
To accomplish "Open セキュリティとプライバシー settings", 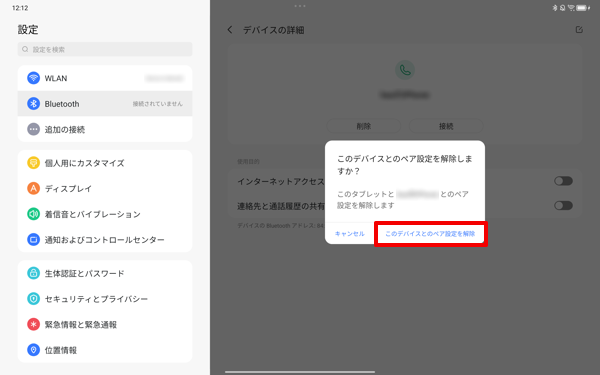I will [105, 299].
